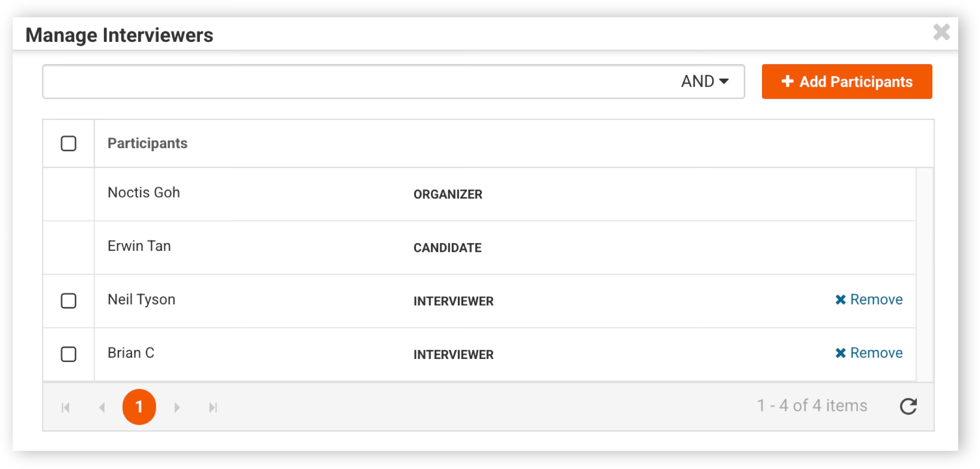The width and height of the screenshot is (980, 469).
Task: Click the Participants column header
Action: [x=147, y=143]
